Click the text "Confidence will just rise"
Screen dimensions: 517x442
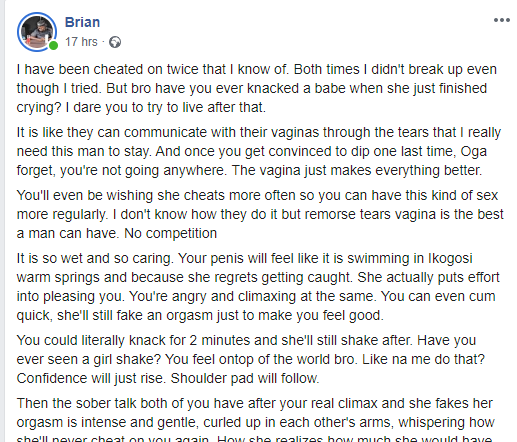tap(90, 378)
